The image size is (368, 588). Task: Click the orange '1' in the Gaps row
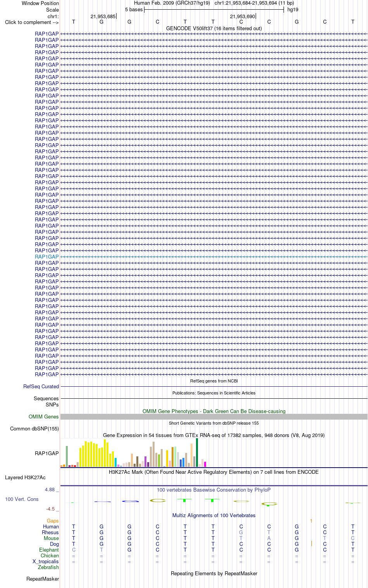click(311, 521)
